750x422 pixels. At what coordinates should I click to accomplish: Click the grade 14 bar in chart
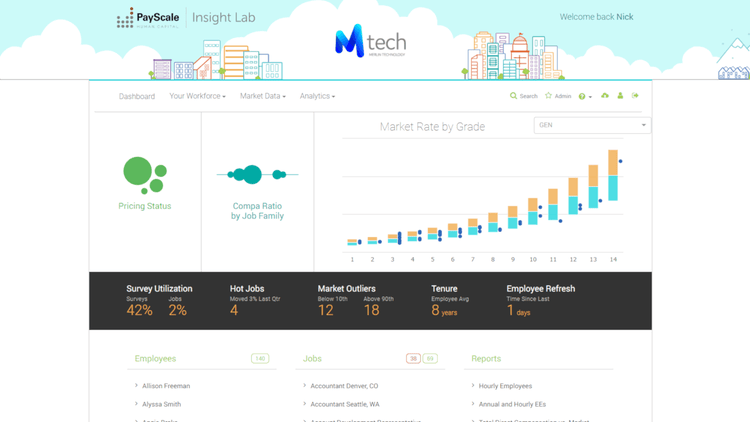coord(613,175)
